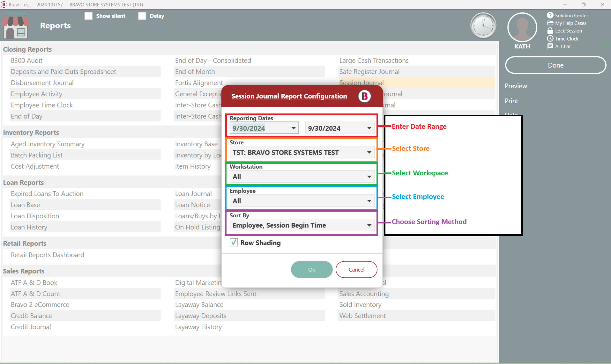Click Session Journal Report Configuration title link
Screen dimensions: 611x364
click(289, 96)
